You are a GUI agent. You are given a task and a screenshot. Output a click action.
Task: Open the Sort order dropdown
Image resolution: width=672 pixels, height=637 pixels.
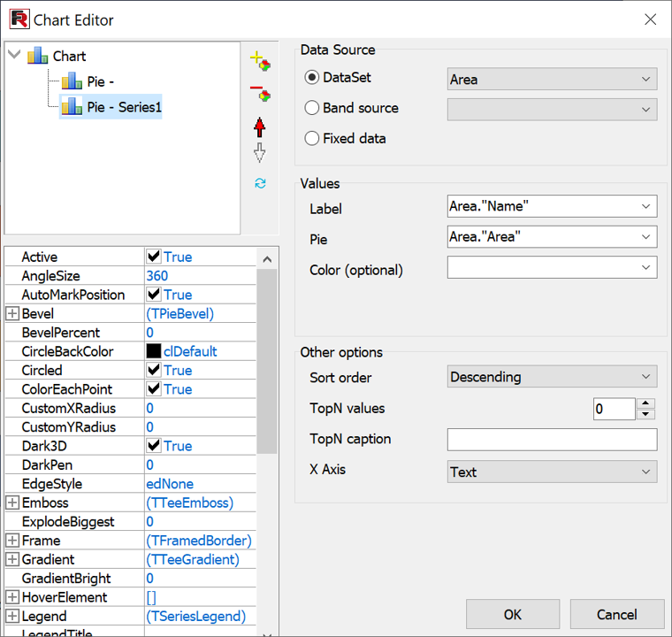pos(552,377)
